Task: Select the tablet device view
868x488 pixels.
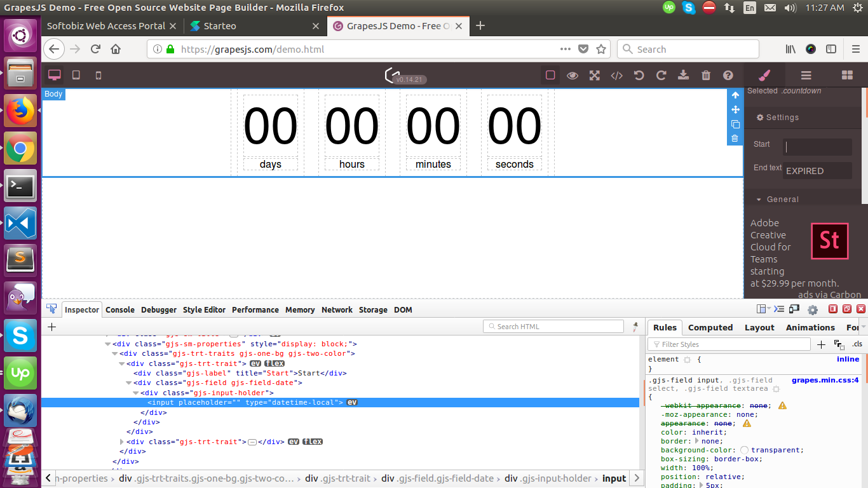Action: click(x=76, y=74)
